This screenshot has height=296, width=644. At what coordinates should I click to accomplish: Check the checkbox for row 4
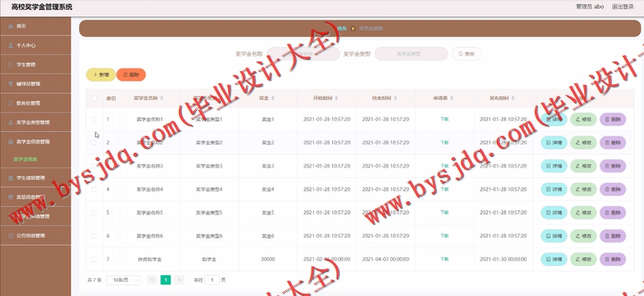coord(94,189)
